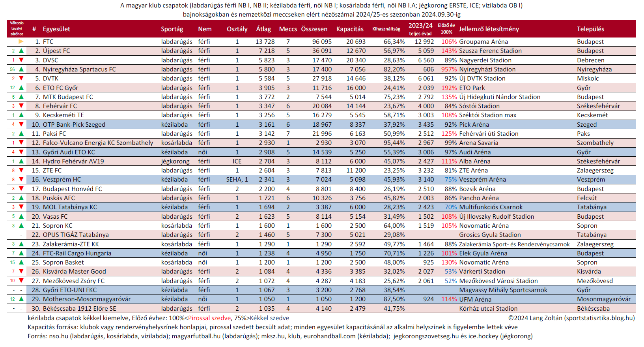
Task: Select the Jellemző létesítmény header
Action: coord(489,29)
